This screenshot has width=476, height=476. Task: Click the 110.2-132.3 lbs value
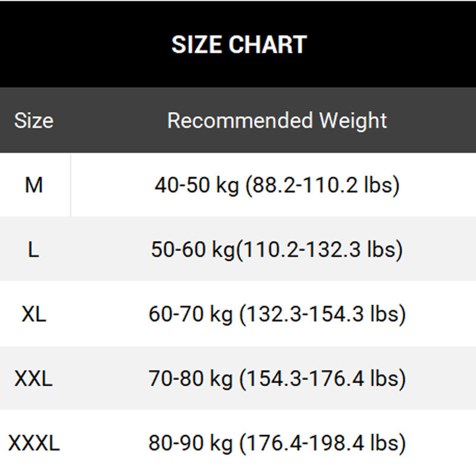point(321,250)
